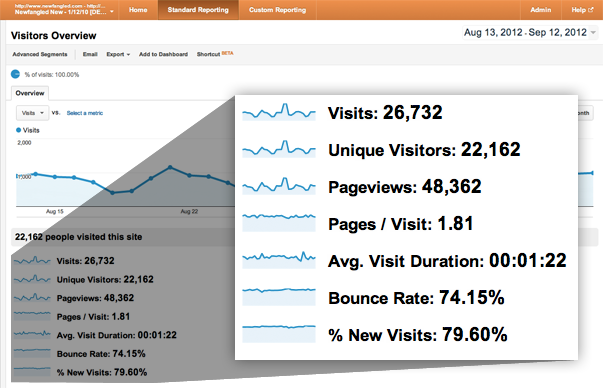Click small Pageviews sparkline at bottom left

32,297
